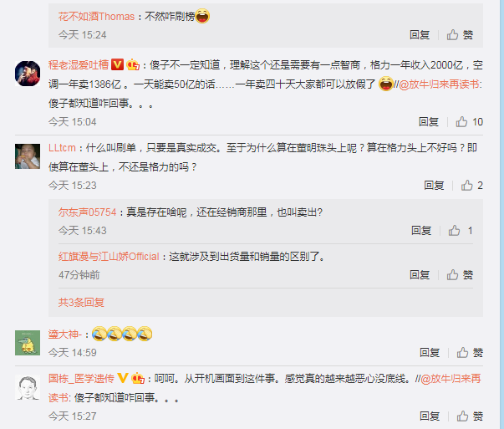Click 回复 under 垄大神-'s comment

click(430, 353)
